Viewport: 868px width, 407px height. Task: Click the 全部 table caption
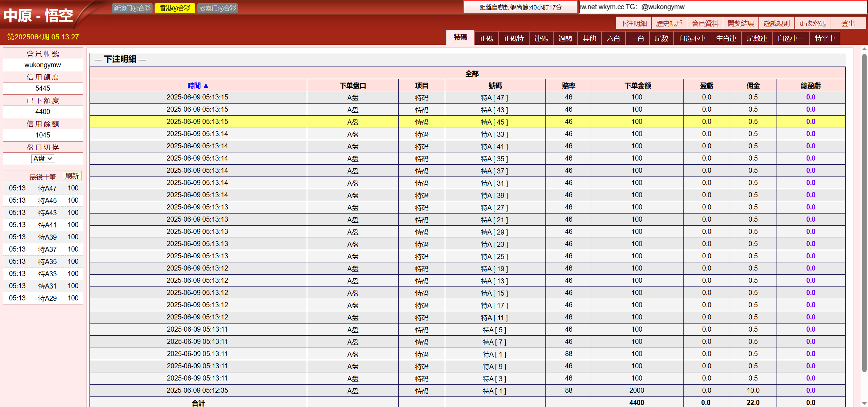coord(472,74)
